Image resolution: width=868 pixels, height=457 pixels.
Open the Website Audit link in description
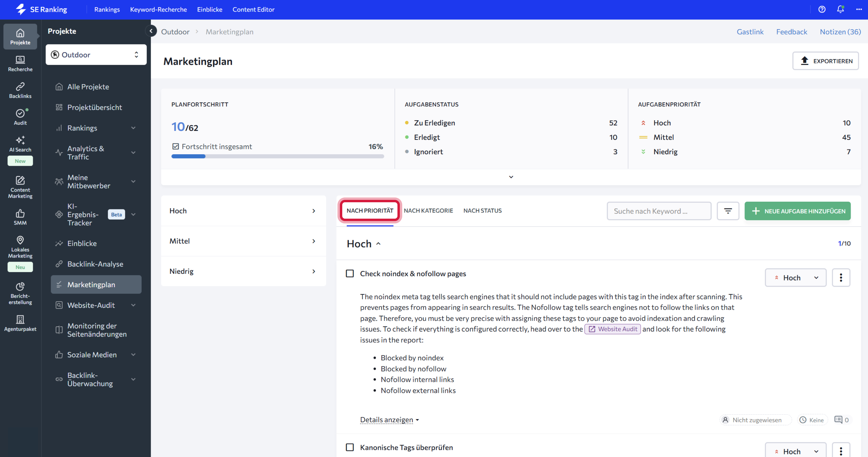coord(613,329)
